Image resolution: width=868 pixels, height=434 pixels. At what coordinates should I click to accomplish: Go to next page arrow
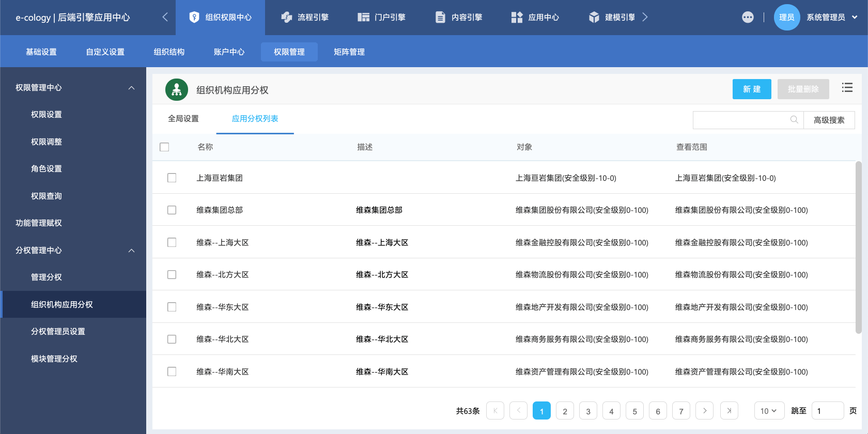(704, 411)
